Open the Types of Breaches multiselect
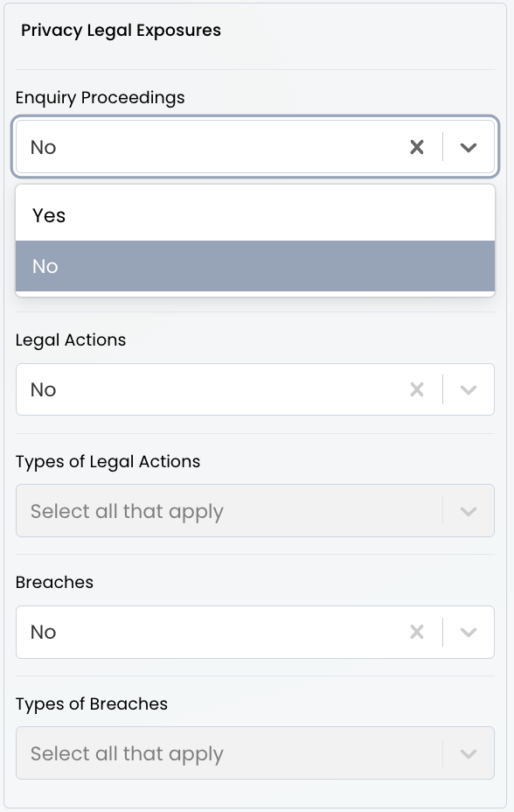 (x=219, y=752)
